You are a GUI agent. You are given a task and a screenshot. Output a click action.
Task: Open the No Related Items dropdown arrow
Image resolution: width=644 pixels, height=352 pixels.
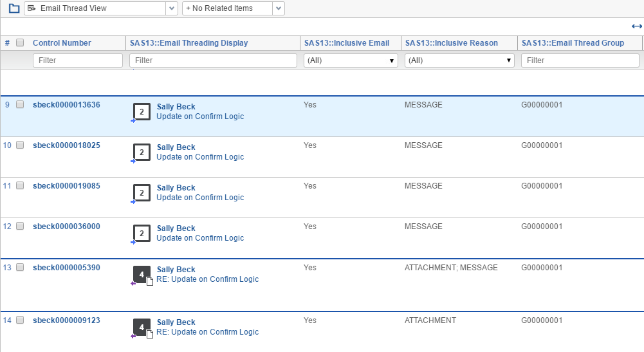[x=279, y=8]
